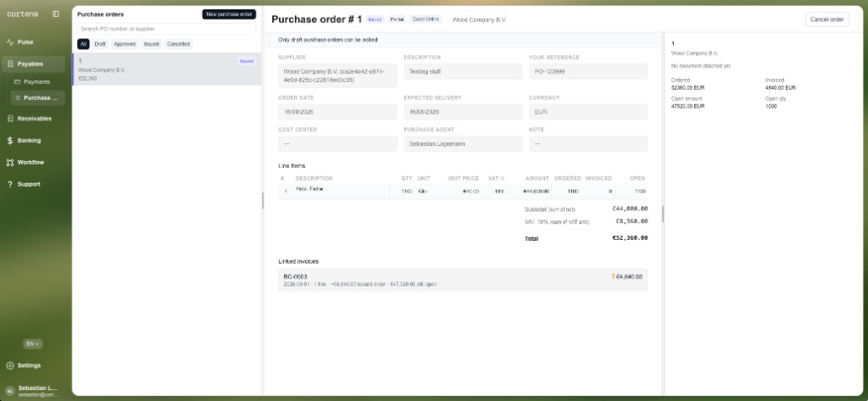
Task: Select the Wood Company B.V. purchase order row
Action: [167, 70]
